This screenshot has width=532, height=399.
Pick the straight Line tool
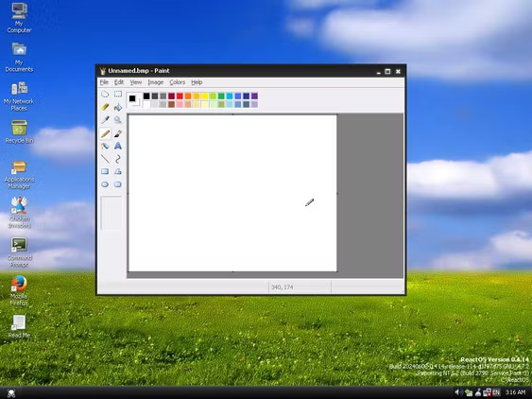click(105, 159)
